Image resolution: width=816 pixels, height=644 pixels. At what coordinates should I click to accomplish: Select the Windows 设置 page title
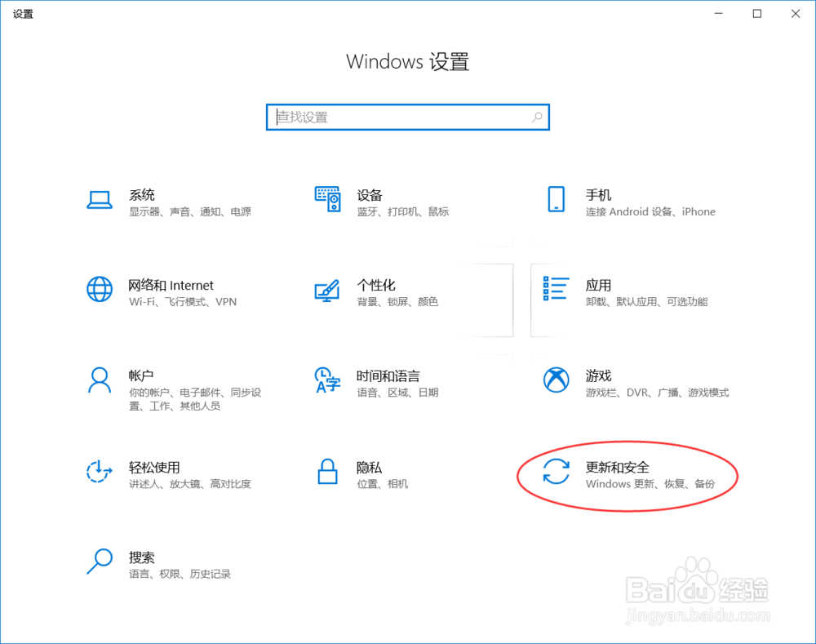tap(408, 61)
